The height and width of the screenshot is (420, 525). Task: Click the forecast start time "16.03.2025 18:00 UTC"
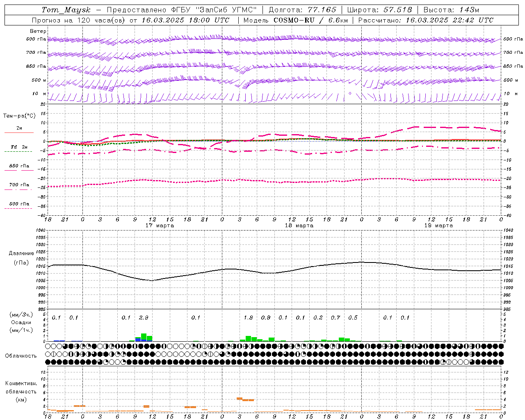[x=185, y=20]
